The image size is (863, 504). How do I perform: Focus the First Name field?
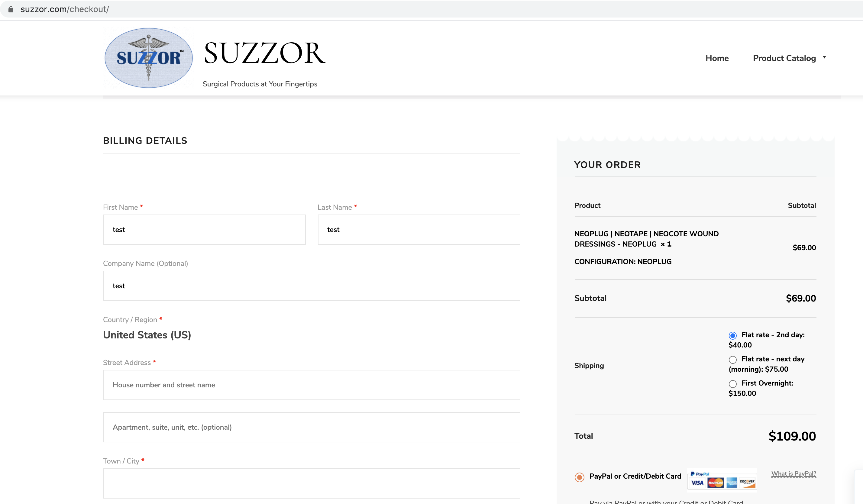click(205, 230)
